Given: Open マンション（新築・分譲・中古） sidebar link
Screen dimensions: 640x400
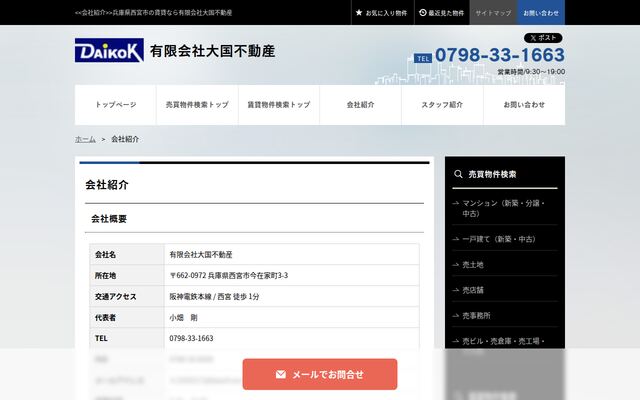Looking at the screenshot, I should click(504, 208).
